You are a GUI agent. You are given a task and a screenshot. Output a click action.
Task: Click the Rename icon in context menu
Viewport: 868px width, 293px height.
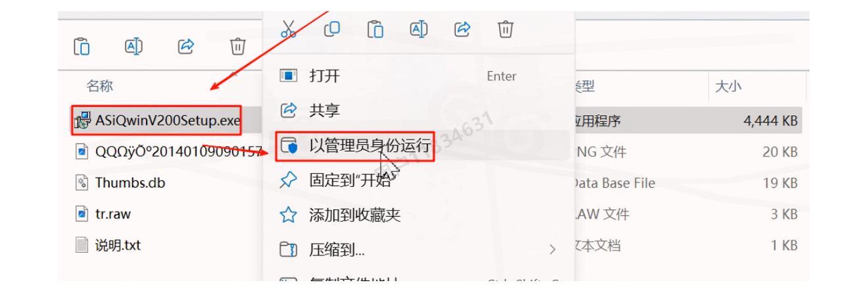(x=416, y=30)
